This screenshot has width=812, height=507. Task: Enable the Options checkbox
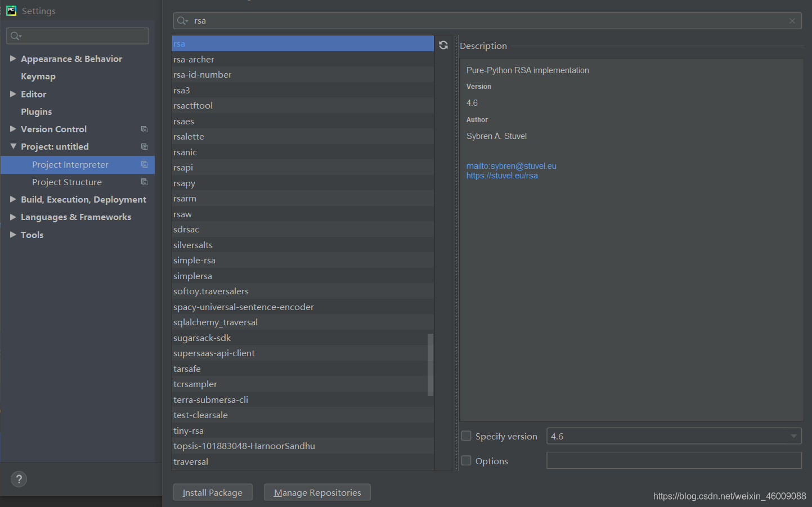pyautogui.click(x=466, y=461)
